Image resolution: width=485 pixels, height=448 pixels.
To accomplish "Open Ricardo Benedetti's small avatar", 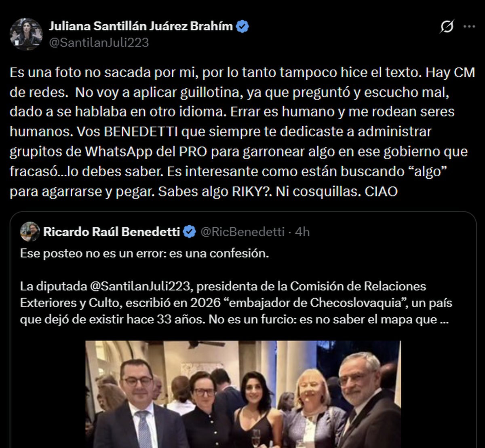I will coord(30,232).
